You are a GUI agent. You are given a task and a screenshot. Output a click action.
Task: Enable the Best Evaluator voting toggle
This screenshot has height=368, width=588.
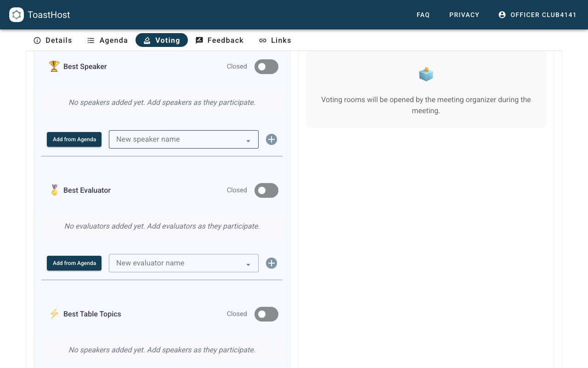[266, 190]
